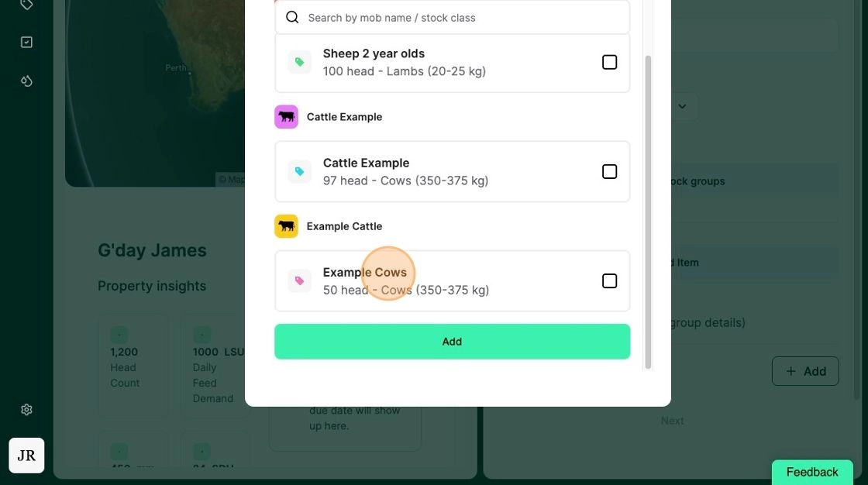Open the JR user profile avatar
This screenshot has width=868, height=485.
click(x=26, y=456)
